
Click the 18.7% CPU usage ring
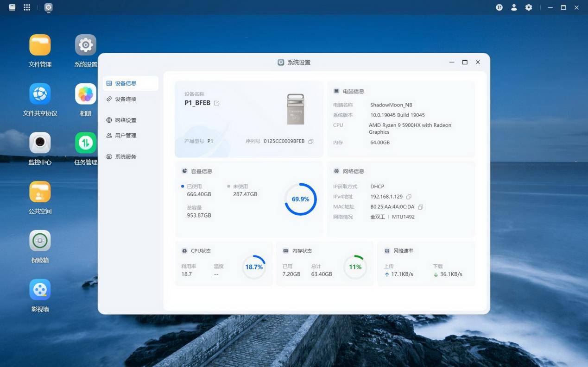254,267
